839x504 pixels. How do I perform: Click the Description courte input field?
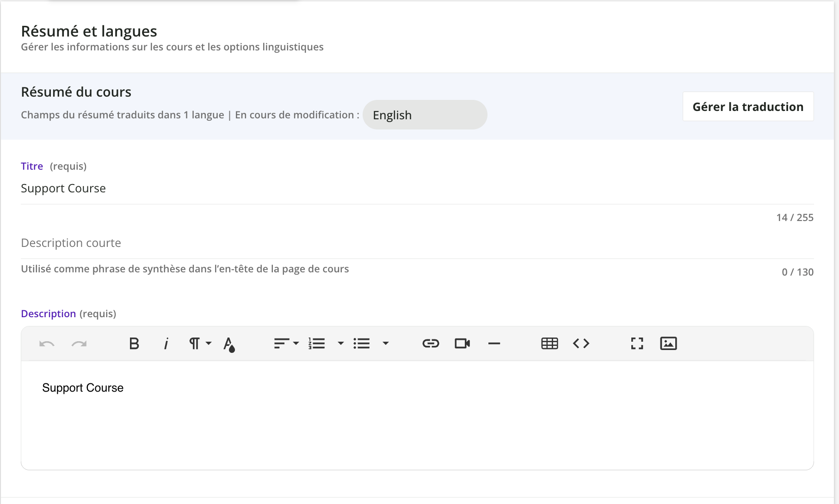[416, 243]
